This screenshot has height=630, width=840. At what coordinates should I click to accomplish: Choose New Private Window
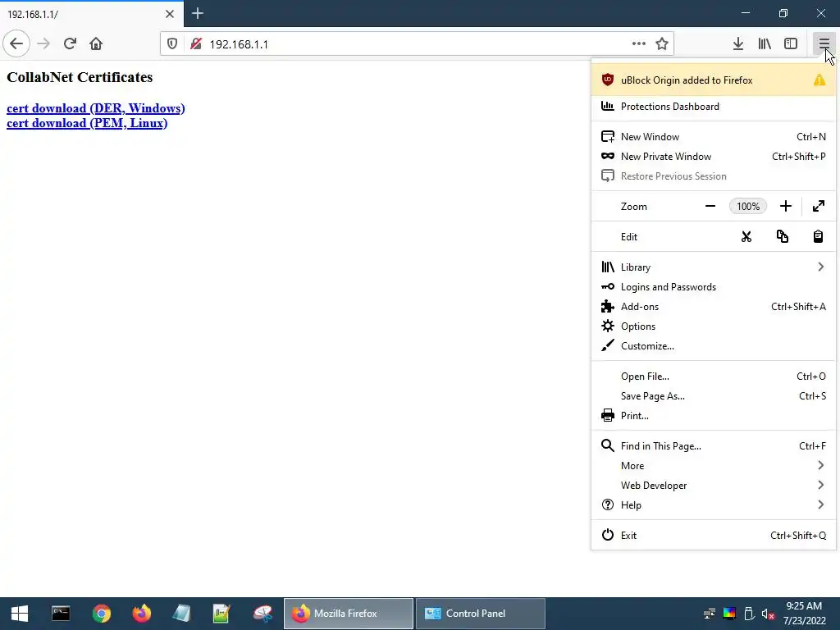pos(713,157)
